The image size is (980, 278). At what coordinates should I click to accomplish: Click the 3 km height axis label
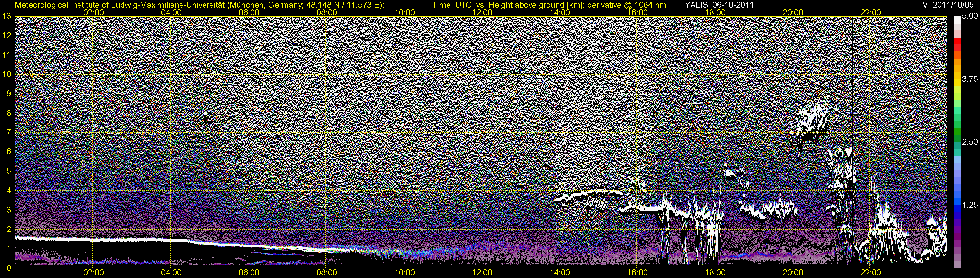click(9, 210)
